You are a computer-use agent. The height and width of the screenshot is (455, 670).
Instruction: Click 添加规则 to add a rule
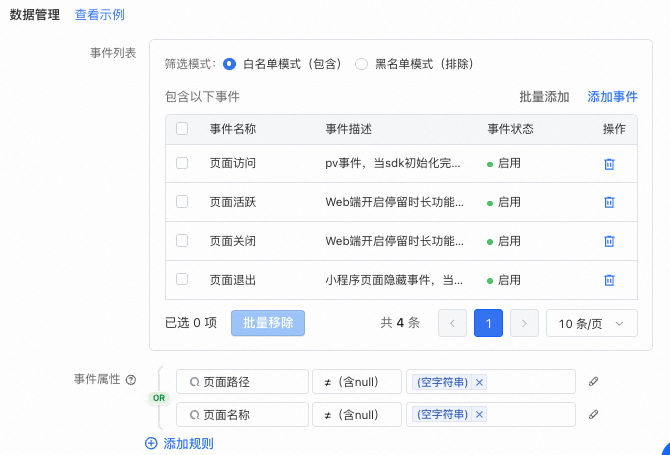pos(179,443)
